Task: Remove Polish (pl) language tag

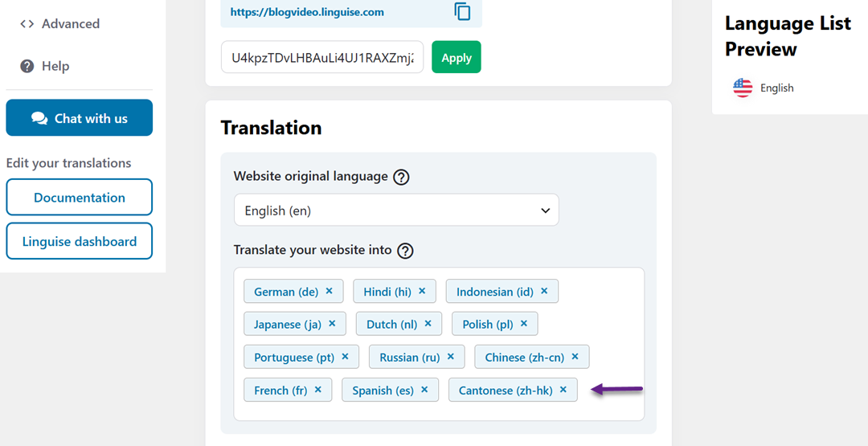Action: tap(524, 324)
